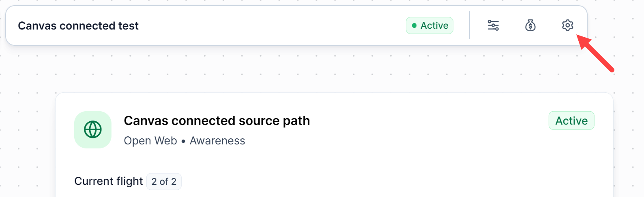This screenshot has width=644, height=197.
Task: Open the gear settings icon
Action: pos(567,25)
